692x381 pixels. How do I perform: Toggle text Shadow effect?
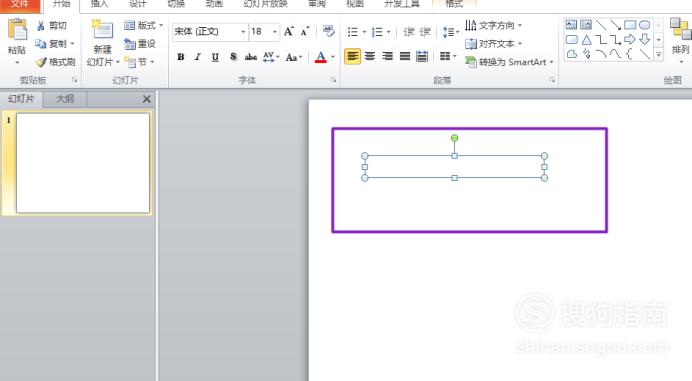point(233,57)
